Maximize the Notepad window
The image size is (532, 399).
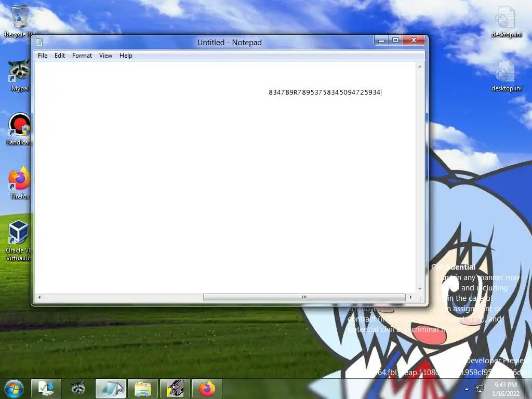(x=395, y=41)
